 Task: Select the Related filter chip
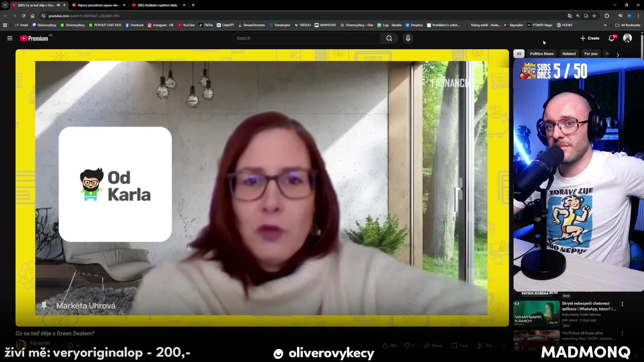point(569,54)
